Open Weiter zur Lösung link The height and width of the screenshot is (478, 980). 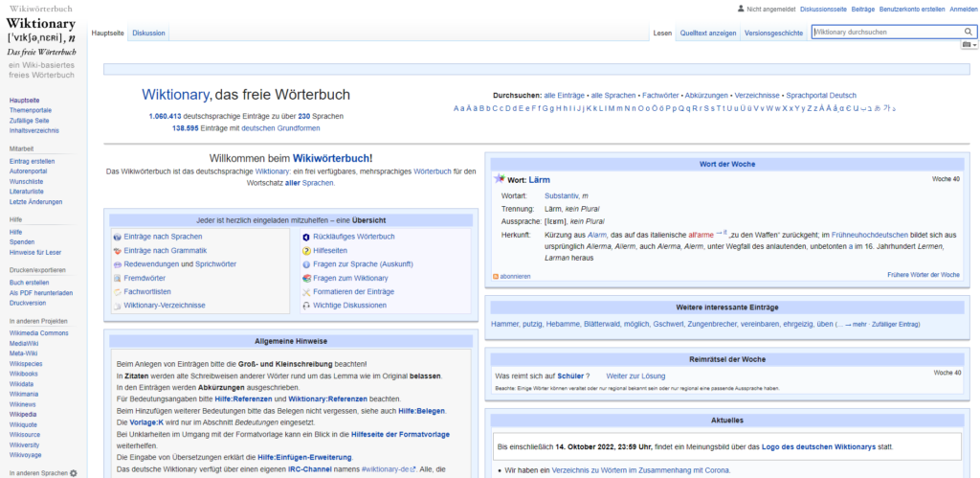coord(635,376)
